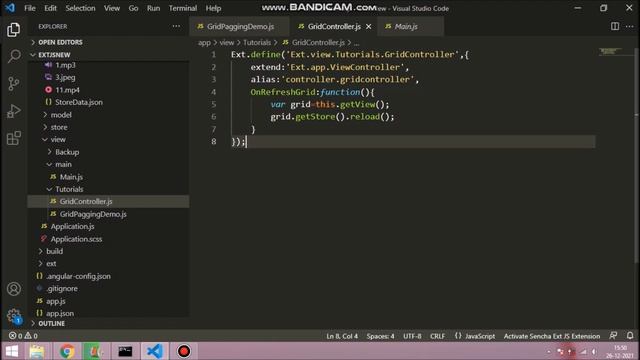The width and height of the screenshot is (640, 360).
Task: Show errors and warnings in status bar
Action: pos(23,336)
